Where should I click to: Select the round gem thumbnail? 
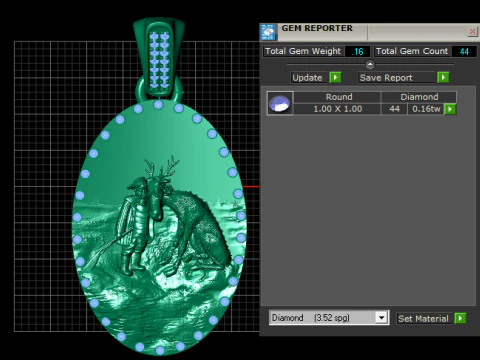tap(280, 103)
